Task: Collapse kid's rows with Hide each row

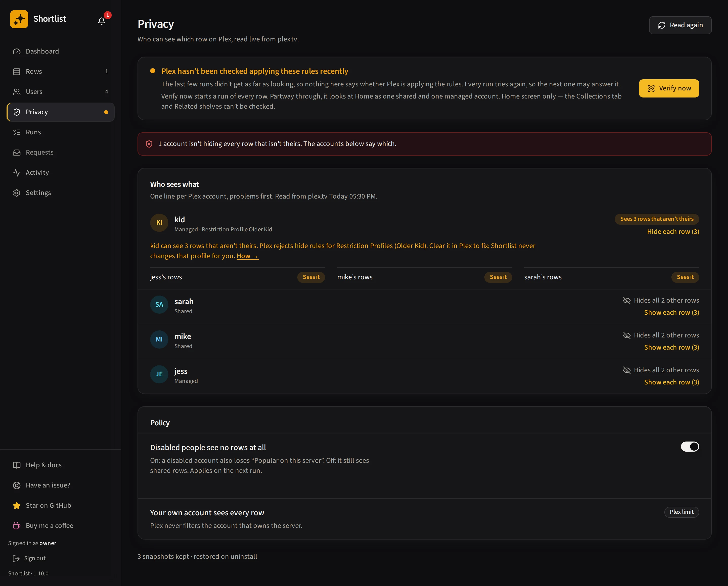Action: click(x=673, y=232)
